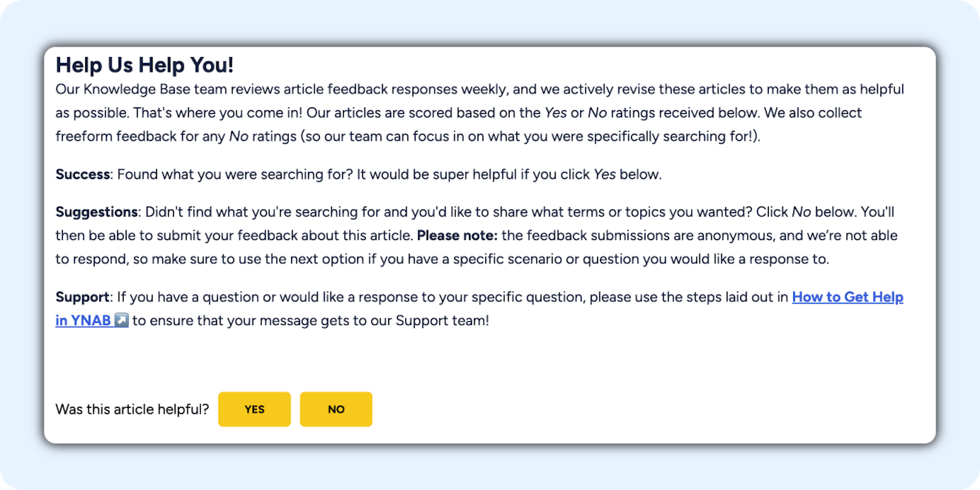Viewport: 980px width, 490px height.
Task: Click the bold Success label
Action: (x=82, y=175)
